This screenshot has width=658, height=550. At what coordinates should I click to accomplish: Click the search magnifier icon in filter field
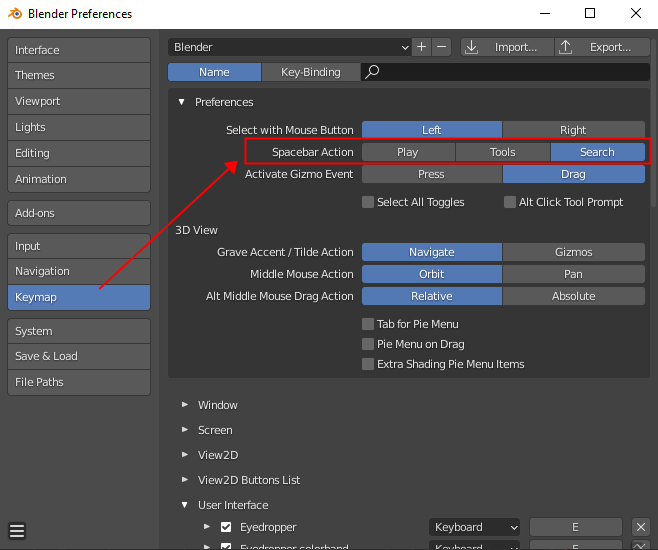click(x=372, y=72)
